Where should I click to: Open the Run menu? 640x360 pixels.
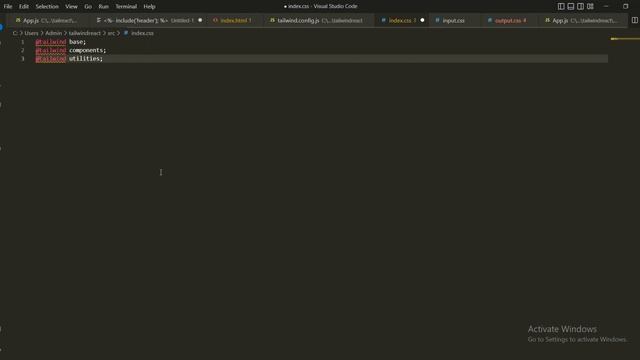coord(104,7)
